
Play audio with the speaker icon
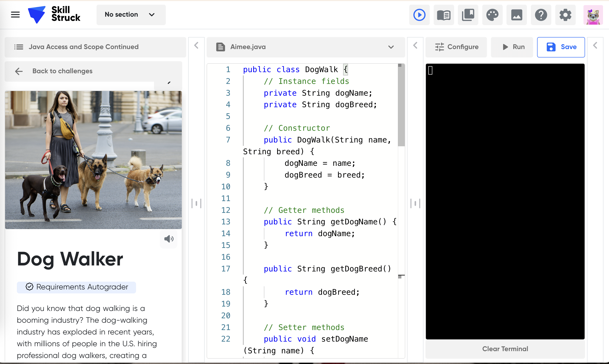(169, 239)
